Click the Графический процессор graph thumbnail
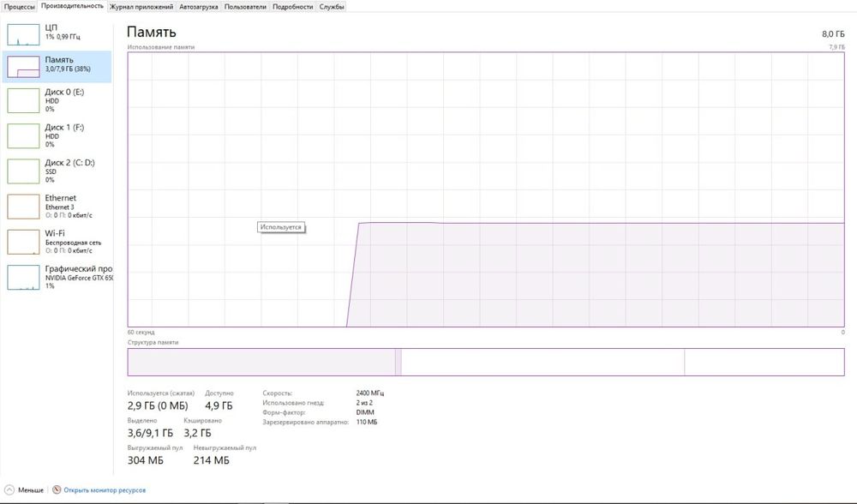The image size is (857, 504). [23, 277]
